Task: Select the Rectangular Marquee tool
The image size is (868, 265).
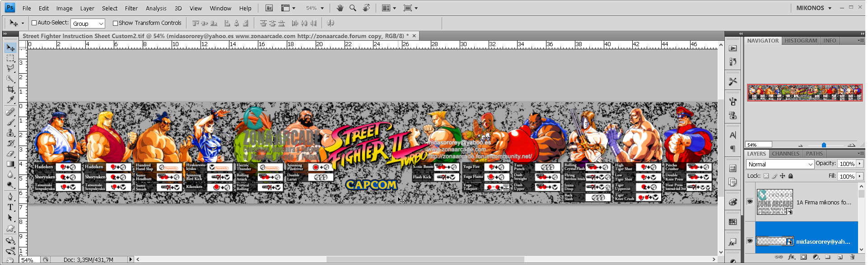Action: click(x=10, y=58)
